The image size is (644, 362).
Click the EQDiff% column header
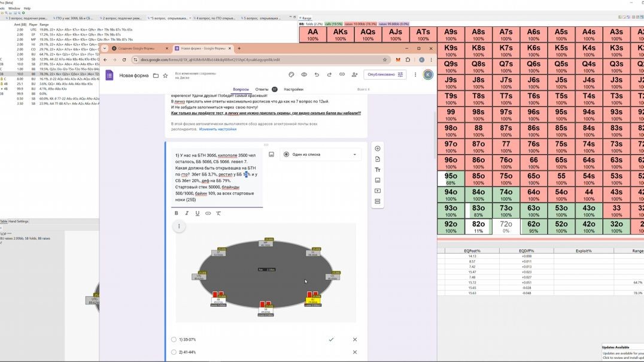(527, 251)
